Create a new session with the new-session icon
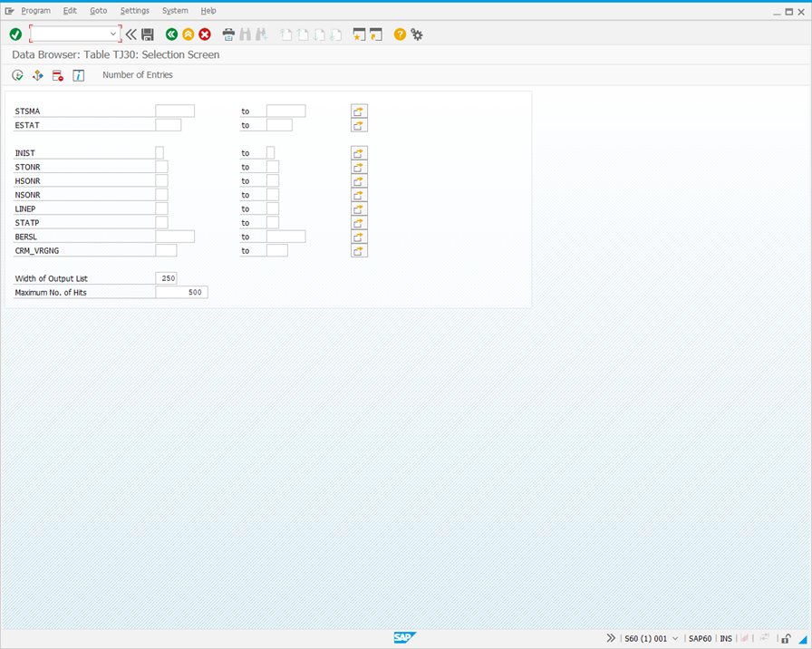 (x=359, y=34)
